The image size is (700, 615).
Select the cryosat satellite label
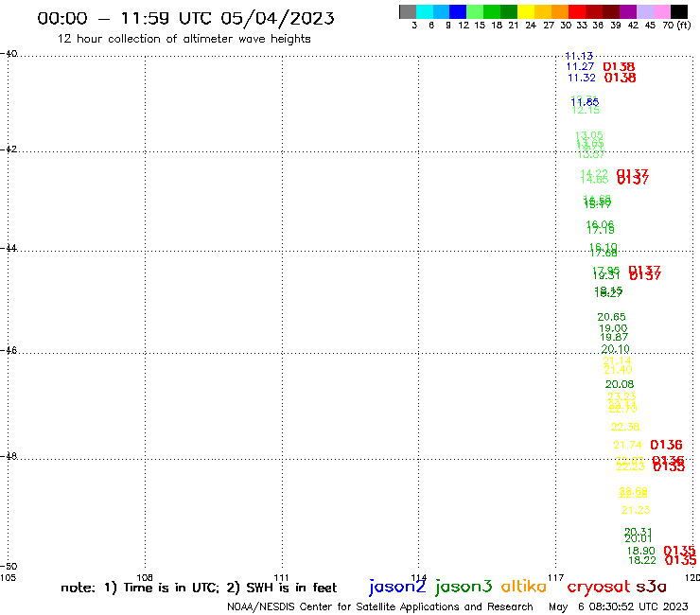click(599, 587)
